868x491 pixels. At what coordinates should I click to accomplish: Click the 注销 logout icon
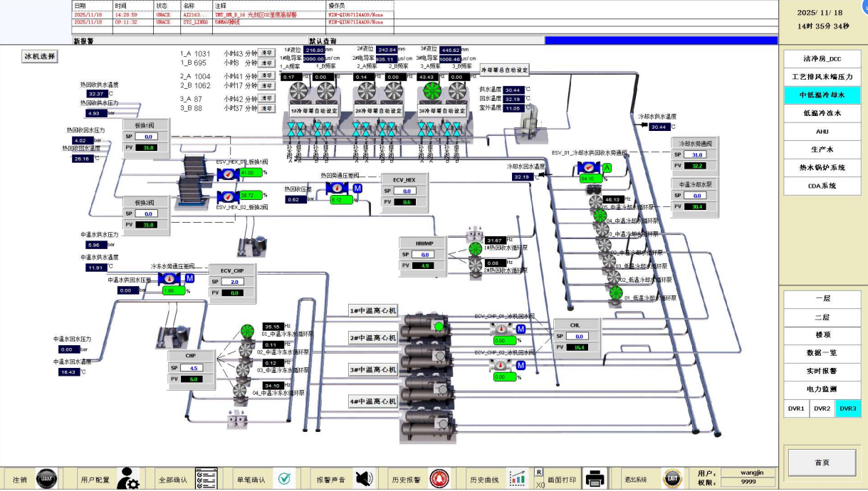point(46,479)
